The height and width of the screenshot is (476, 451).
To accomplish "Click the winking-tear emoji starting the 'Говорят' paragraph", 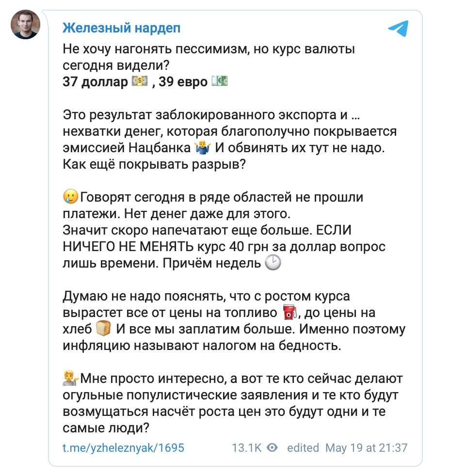I will [70, 197].
